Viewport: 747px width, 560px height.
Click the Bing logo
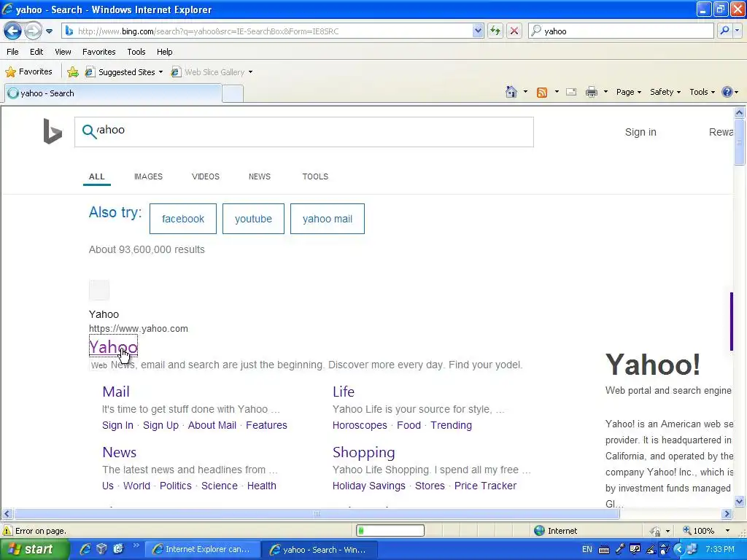[x=53, y=131]
